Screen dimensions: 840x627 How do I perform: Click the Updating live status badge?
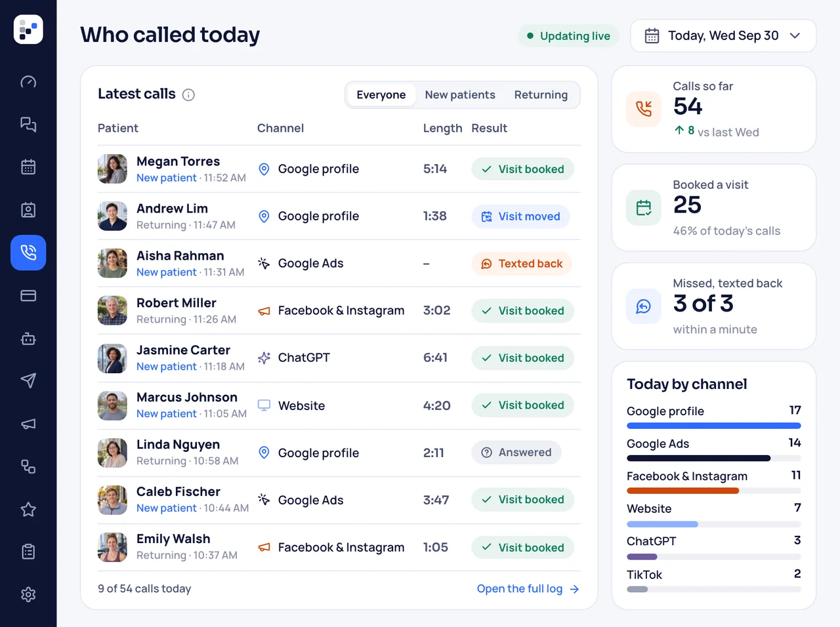coord(568,36)
